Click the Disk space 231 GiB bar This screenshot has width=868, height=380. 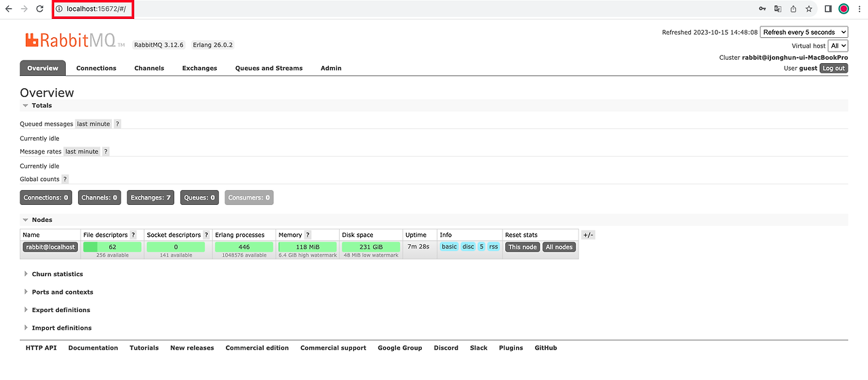coord(371,247)
